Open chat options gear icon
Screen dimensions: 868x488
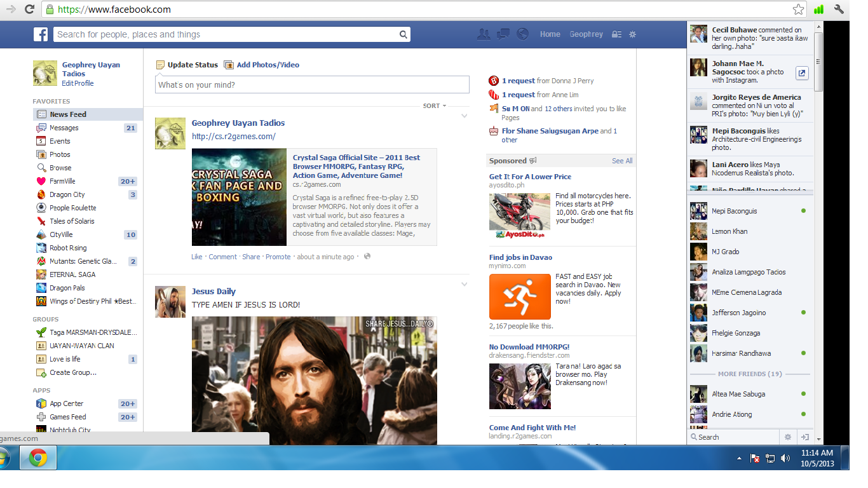[x=788, y=437]
